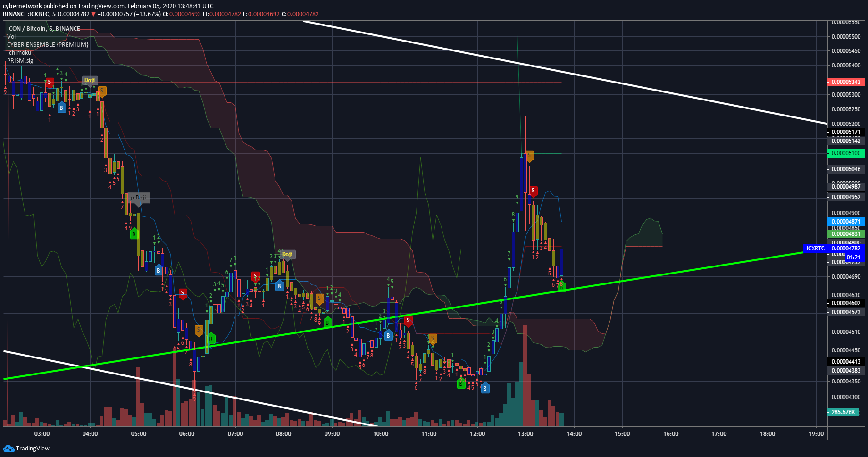Viewport: 868px width, 457px height.
Task: Select green B marker near 09:00
Action: point(327,323)
